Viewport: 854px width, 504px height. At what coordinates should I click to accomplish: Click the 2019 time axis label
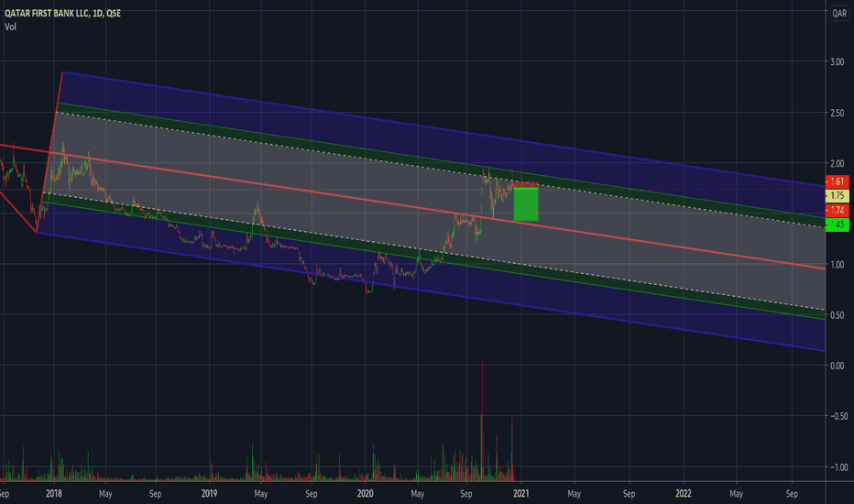[209, 494]
